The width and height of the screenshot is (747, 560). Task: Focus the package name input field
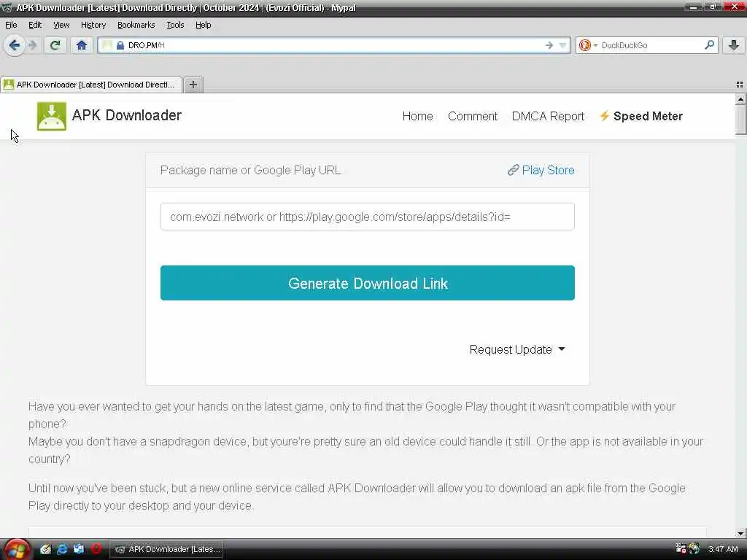point(368,217)
